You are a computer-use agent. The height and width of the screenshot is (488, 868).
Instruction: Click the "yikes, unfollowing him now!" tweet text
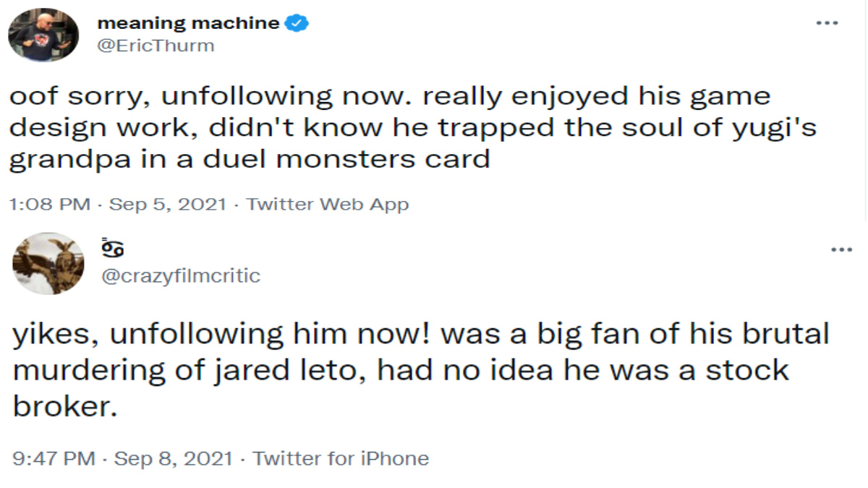[420, 369]
